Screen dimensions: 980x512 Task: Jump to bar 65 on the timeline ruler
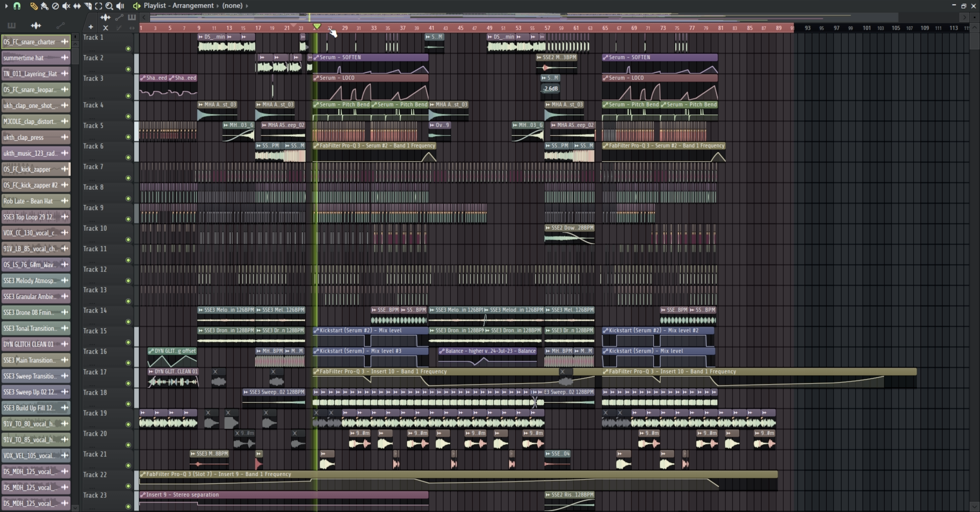click(x=605, y=28)
